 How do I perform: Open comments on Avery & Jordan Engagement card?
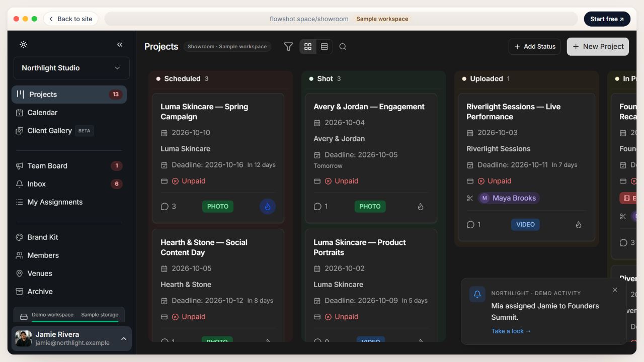pos(321,207)
